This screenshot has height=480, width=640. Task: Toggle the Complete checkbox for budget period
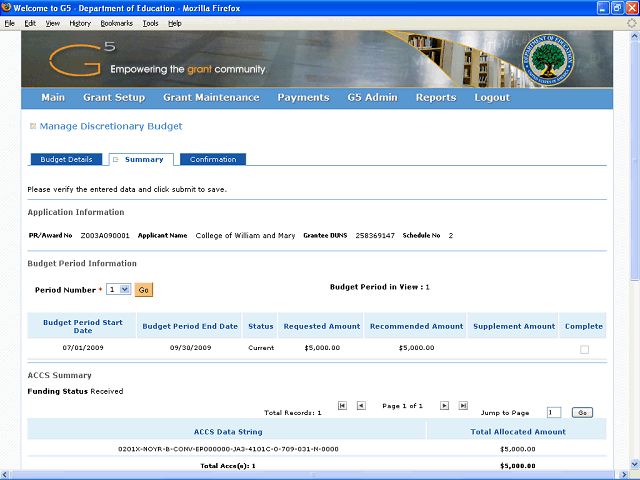(x=585, y=349)
